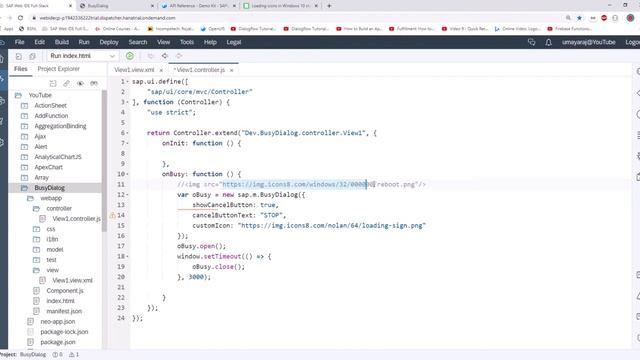Select the AggregationBinding folder

pos(60,126)
